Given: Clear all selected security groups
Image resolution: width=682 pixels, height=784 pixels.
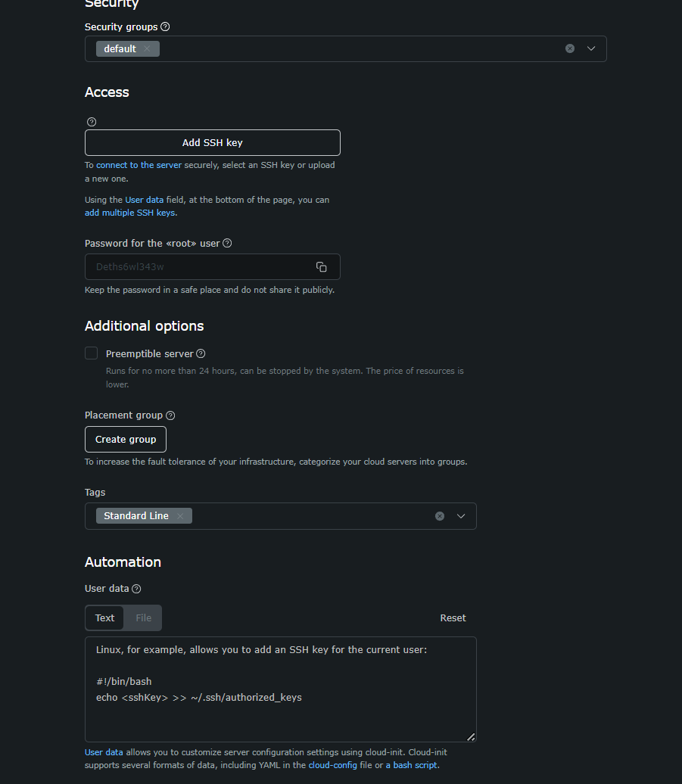Looking at the screenshot, I should point(569,48).
